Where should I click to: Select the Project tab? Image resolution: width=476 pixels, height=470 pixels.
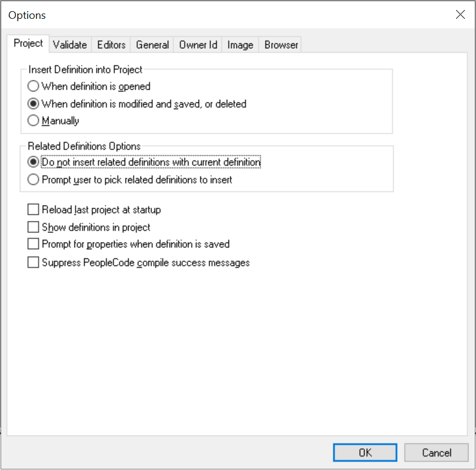[x=28, y=43]
